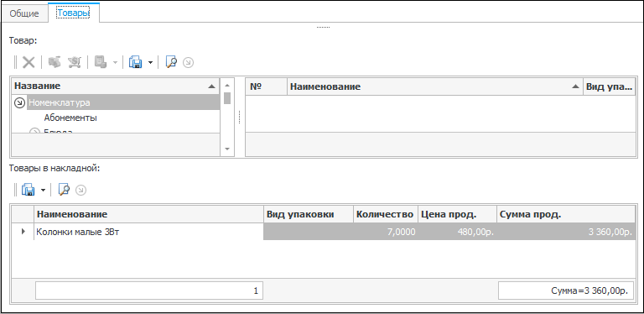This screenshot has width=644, height=314.
Task: Click the greyed boxes icon next to delete X
Action: [55, 62]
